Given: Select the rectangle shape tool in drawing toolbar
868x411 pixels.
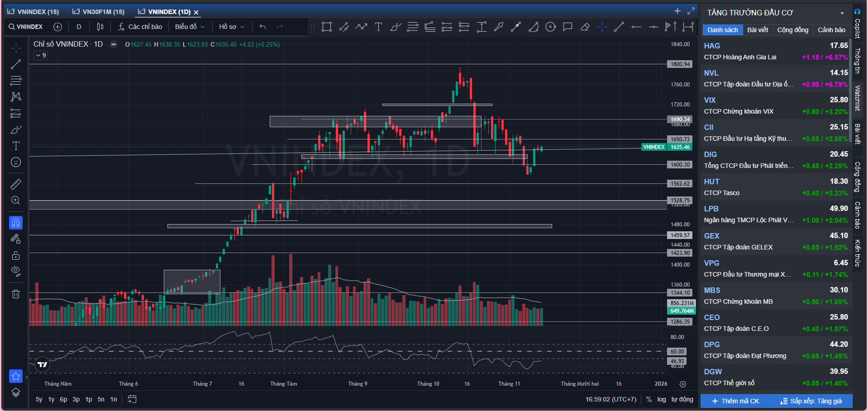Looking at the screenshot, I should [x=327, y=27].
